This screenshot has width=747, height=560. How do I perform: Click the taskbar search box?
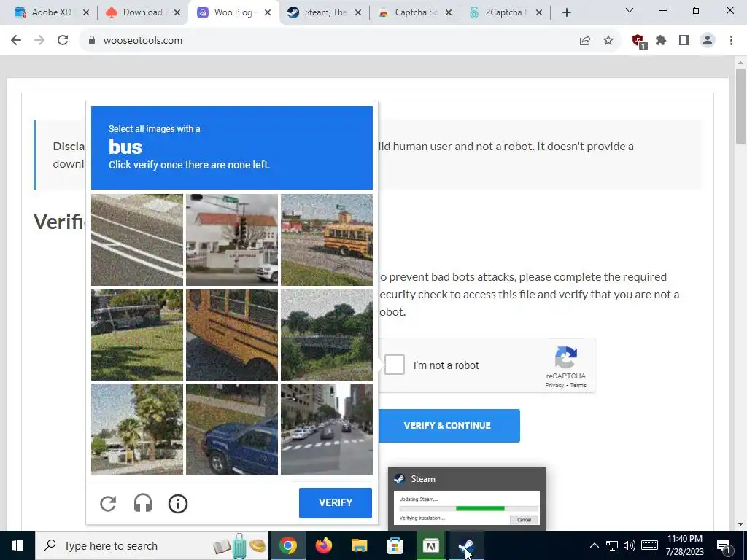click(x=152, y=545)
